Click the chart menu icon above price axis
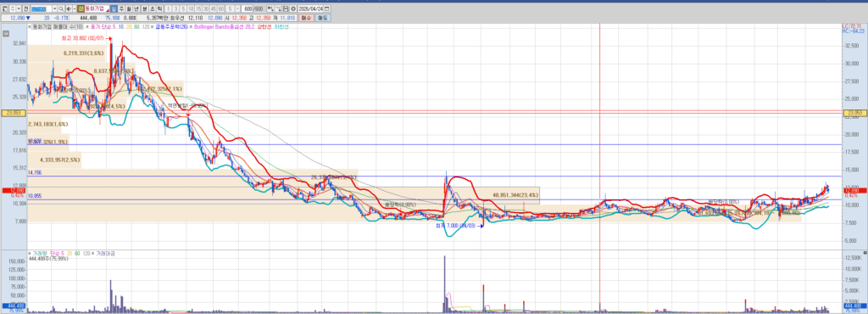Image resolution: width=868 pixels, height=314 pixels. (x=6, y=34)
